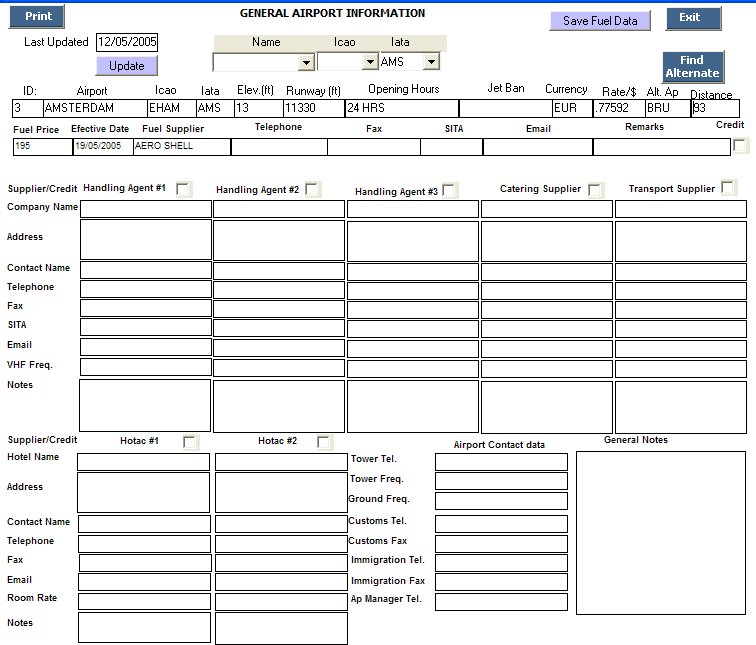Open the Name dropdown list
Viewport: 756px width, 645px height.
[306, 62]
